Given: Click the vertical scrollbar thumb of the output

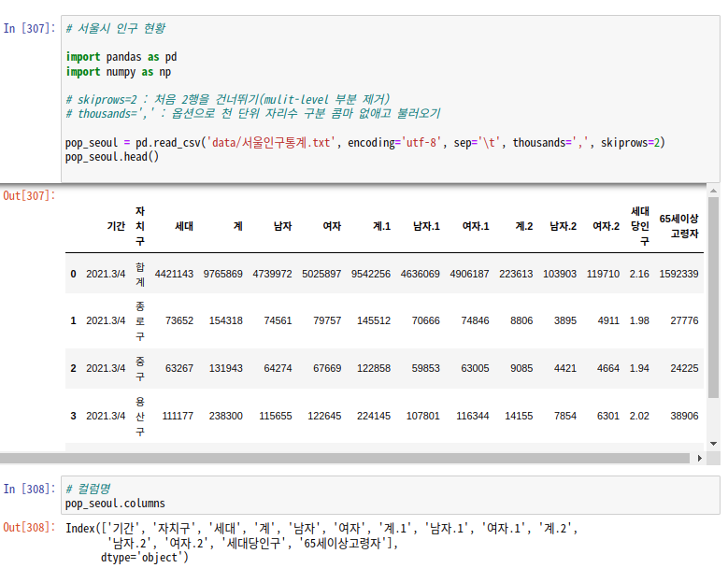Looking at the screenshot, I should (714, 297).
